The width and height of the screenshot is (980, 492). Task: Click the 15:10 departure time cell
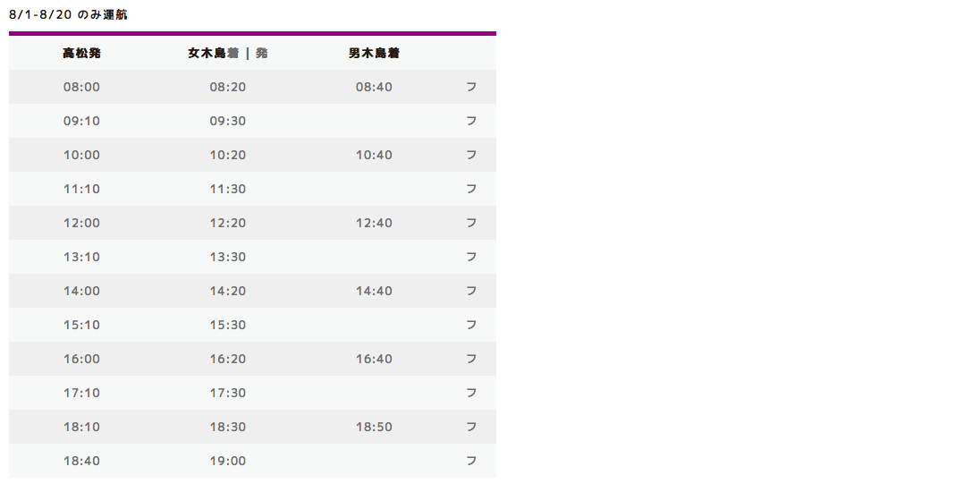pos(81,325)
